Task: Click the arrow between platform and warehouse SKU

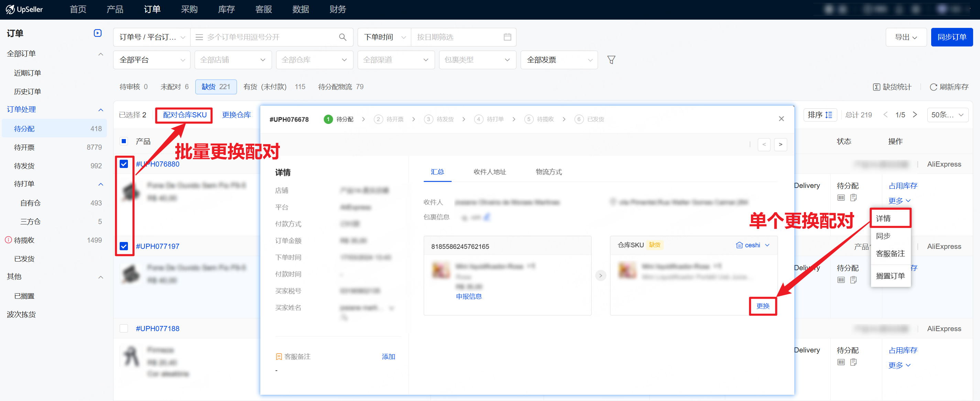Action: click(600, 275)
